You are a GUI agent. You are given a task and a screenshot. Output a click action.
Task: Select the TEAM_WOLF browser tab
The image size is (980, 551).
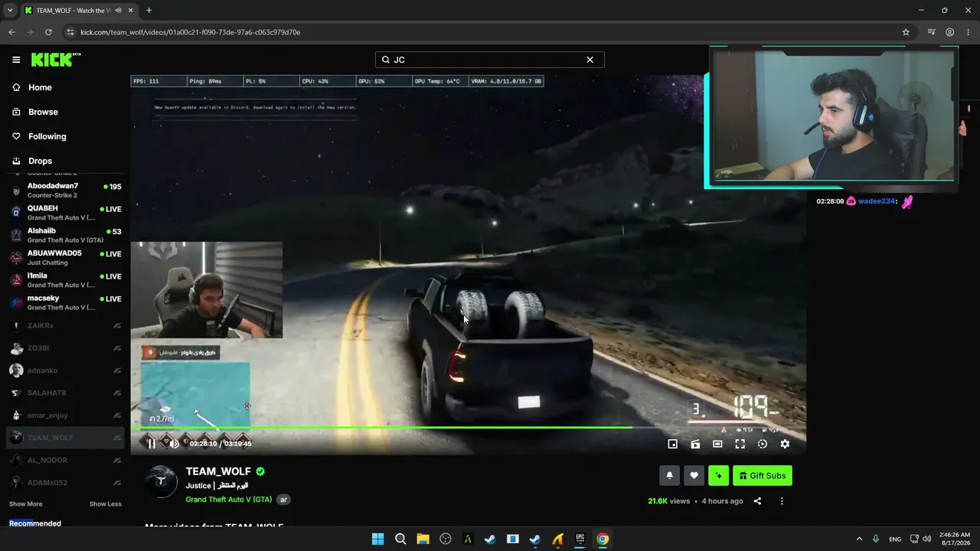pos(79,11)
